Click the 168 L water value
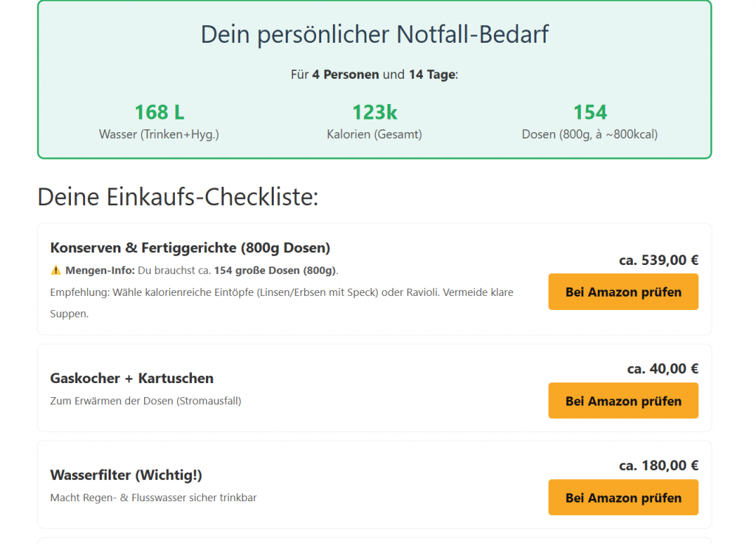 coord(159,112)
